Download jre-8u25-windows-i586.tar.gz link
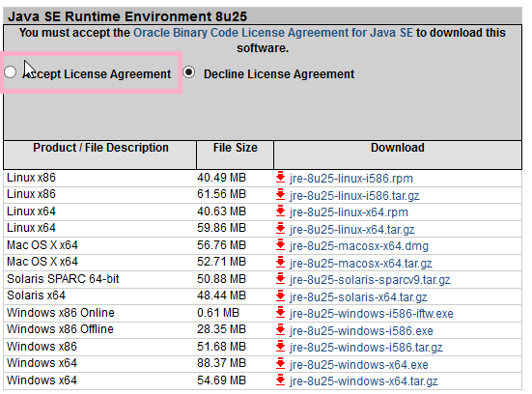 pos(366,348)
